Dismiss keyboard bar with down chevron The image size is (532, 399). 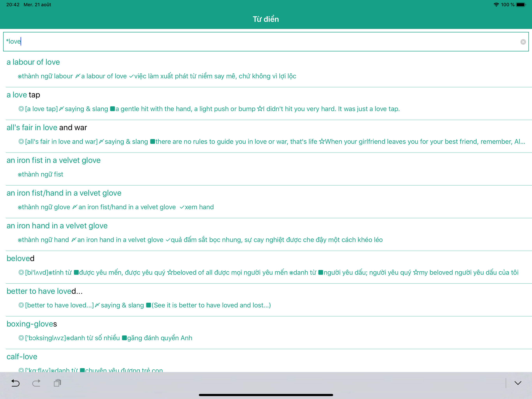click(518, 383)
